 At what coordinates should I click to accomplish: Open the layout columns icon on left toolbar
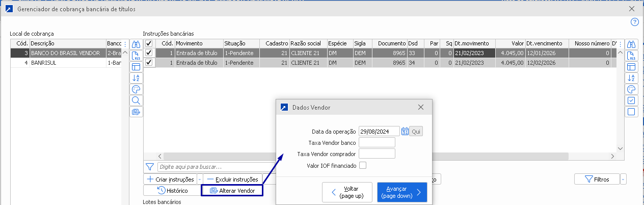point(136,67)
